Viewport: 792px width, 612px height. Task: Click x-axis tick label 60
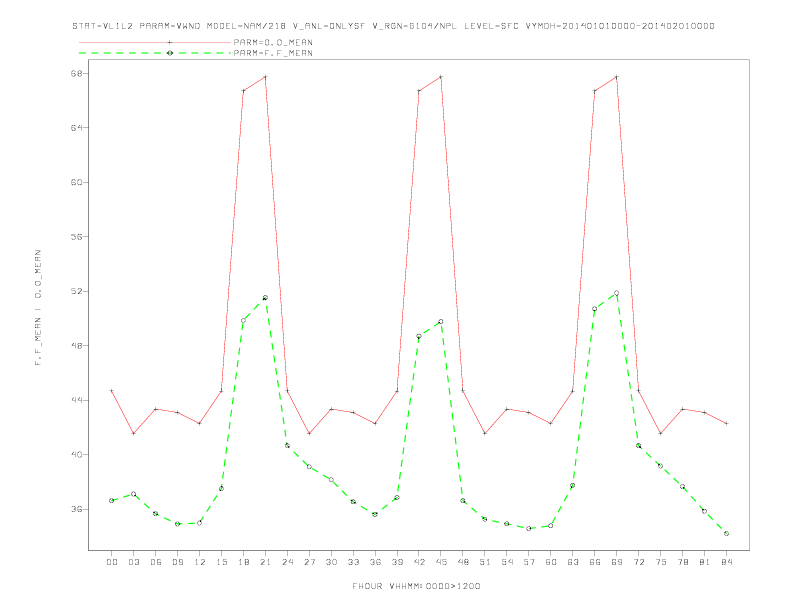pyautogui.click(x=551, y=562)
